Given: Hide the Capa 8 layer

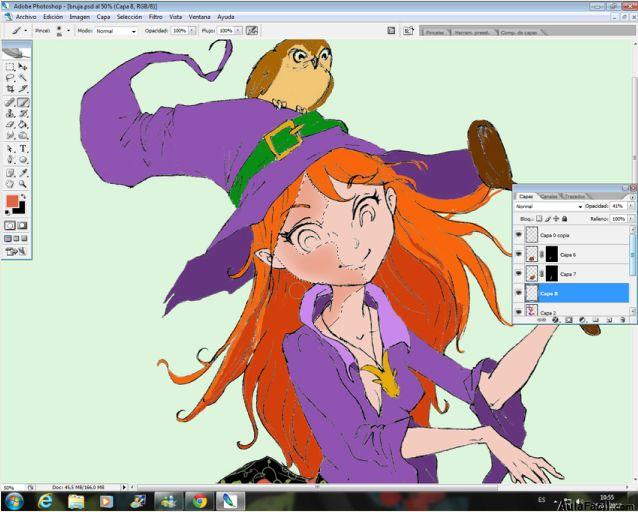Looking at the screenshot, I should 518,293.
